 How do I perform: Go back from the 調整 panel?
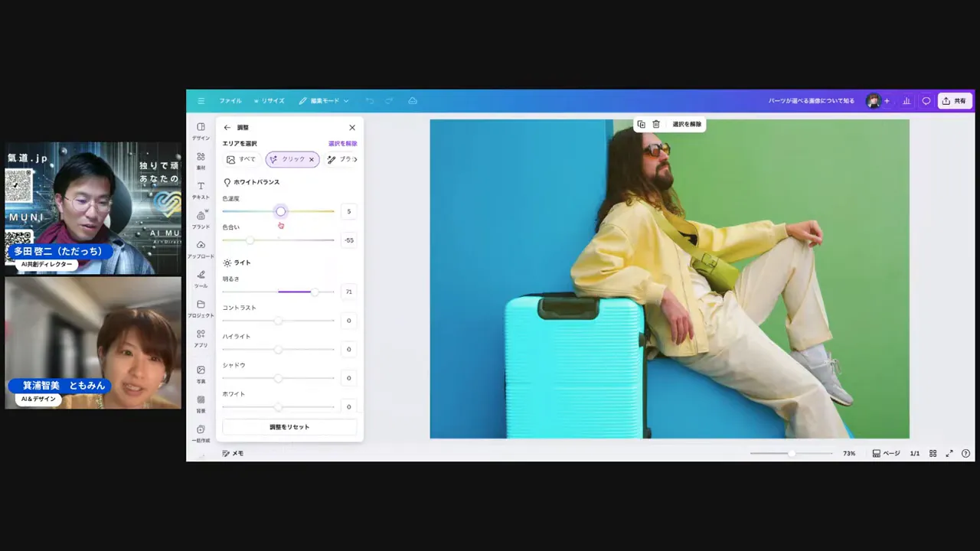(x=227, y=128)
